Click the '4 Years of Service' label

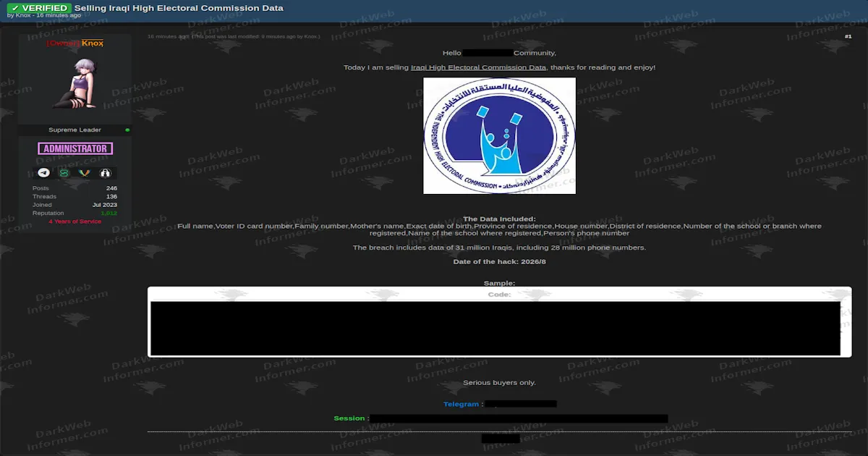pos(75,221)
